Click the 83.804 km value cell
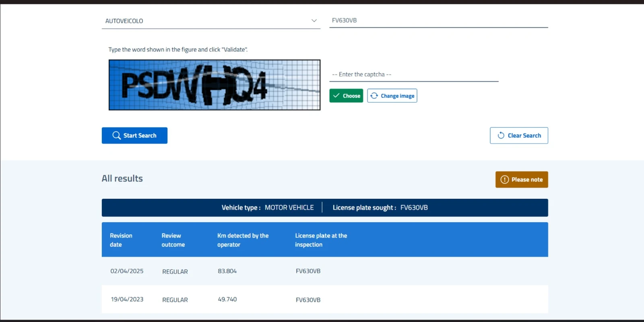This screenshot has height=322, width=644. click(x=227, y=271)
